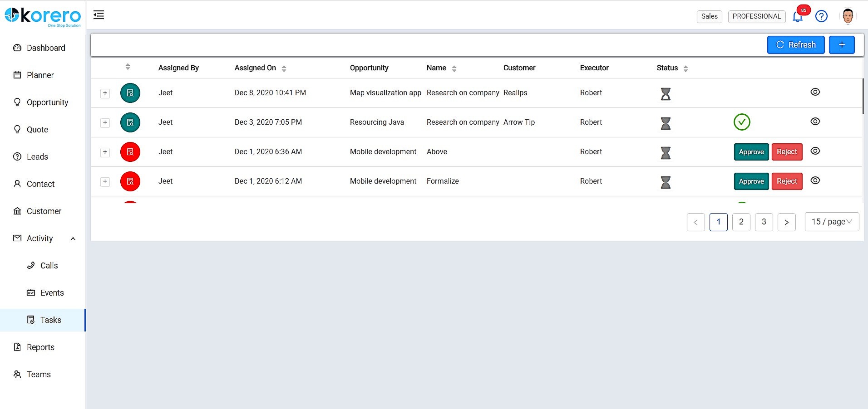Click the hourglass status icon for Above task
The width and height of the screenshot is (868, 409).
666,153
